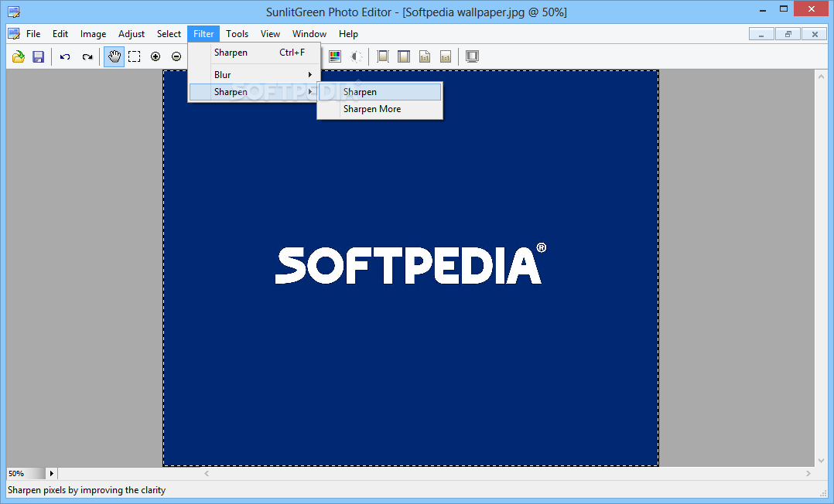Click the horizontal scrollbar left arrow
The height and width of the screenshot is (504, 834).
tap(207, 473)
